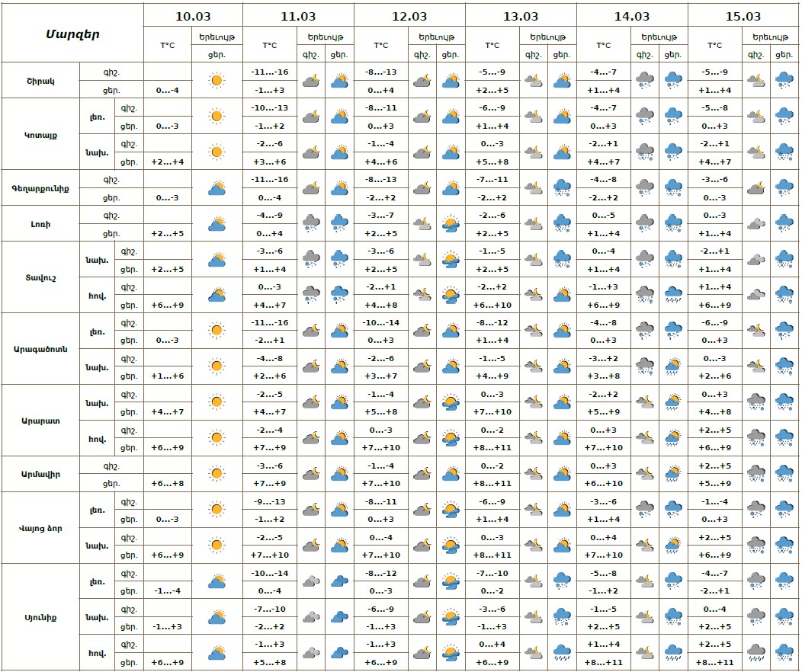The width and height of the screenshot is (802, 672).
Task: Click Shirak's daytime snow icon for 15.03
Action: pos(784,80)
